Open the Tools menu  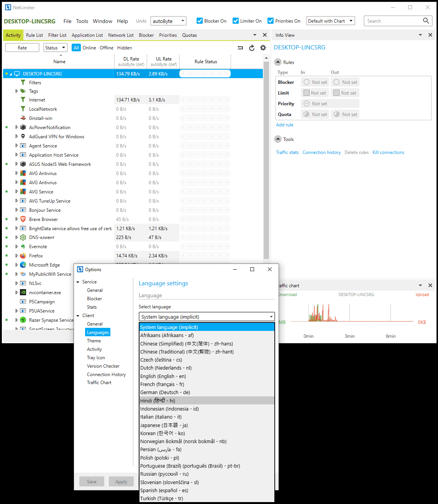pos(82,21)
